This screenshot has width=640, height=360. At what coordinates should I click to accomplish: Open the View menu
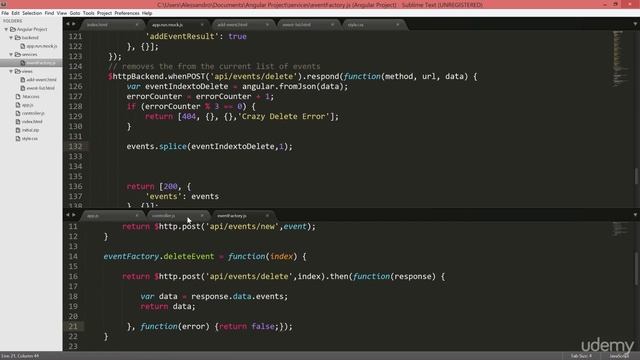[x=62, y=13]
